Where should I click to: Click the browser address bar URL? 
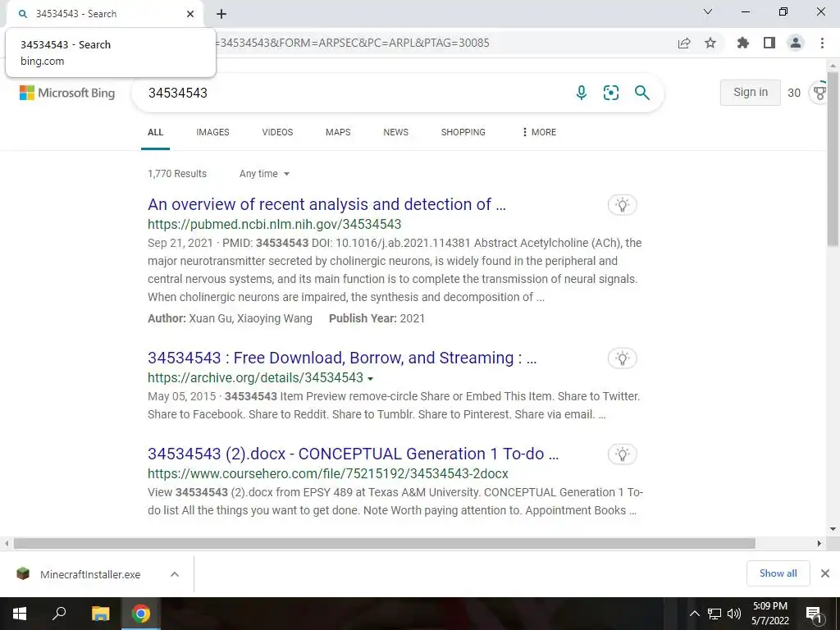click(351, 43)
